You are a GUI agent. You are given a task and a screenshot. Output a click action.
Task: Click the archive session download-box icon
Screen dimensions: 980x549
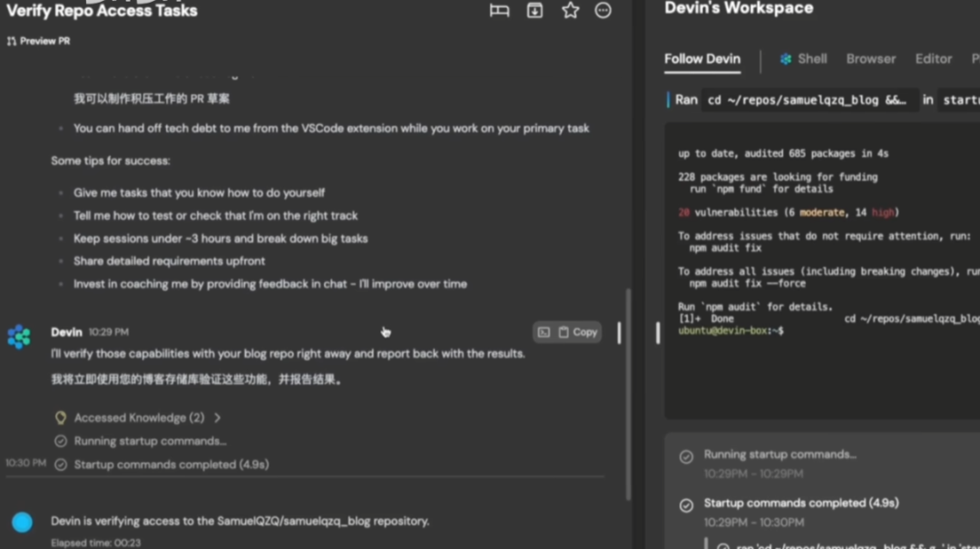click(535, 11)
